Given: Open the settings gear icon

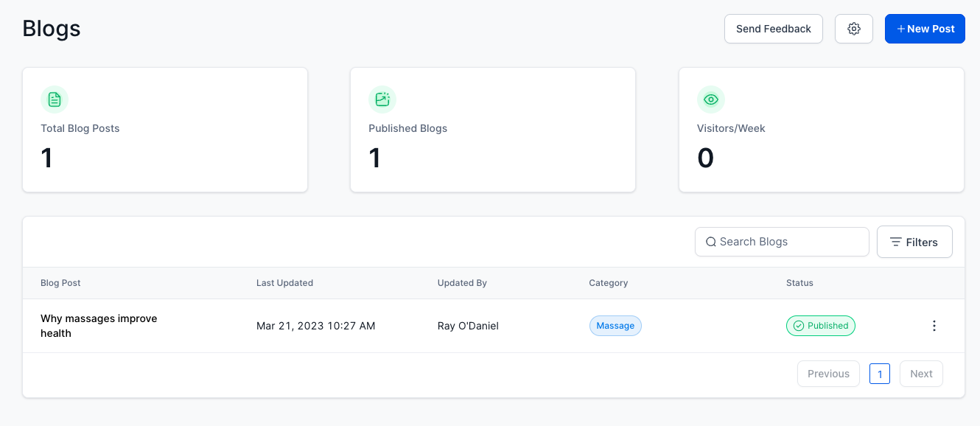Looking at the screenshot, I should (854, 29).
